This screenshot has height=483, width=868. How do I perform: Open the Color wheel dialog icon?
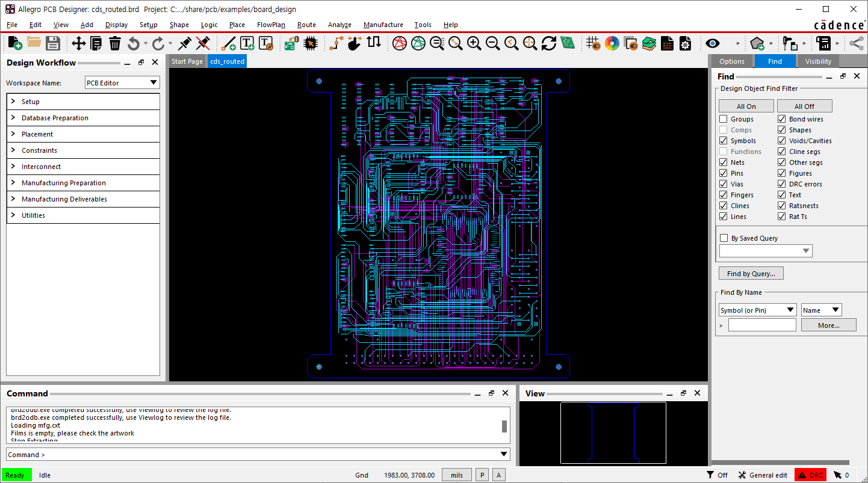pyautogui.click(x=612, y=43)
